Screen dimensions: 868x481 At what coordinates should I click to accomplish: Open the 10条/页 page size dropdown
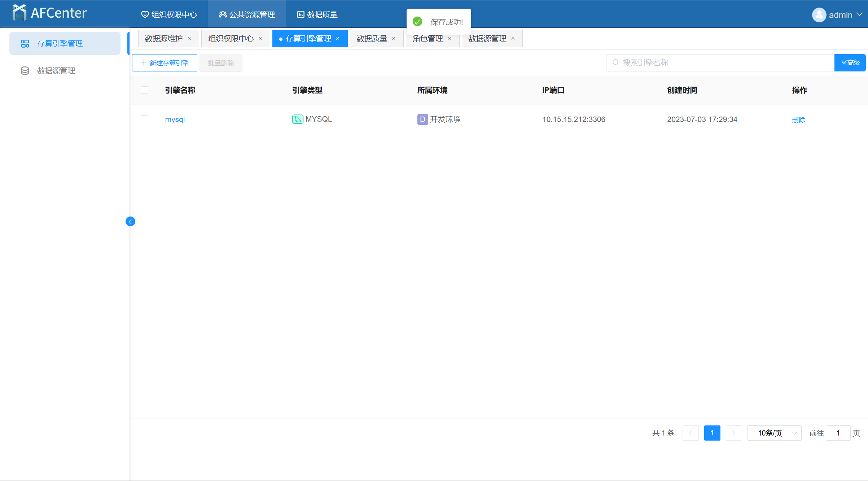click(774, 433)
